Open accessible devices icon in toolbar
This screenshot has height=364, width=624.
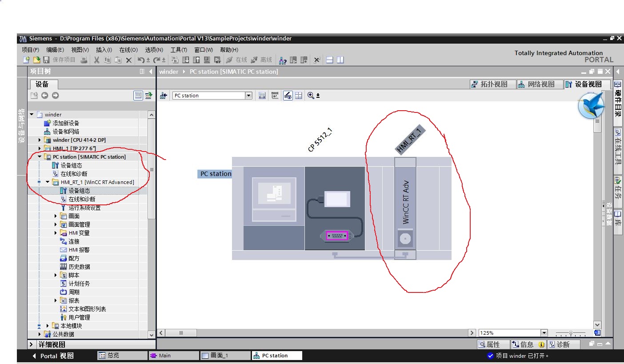(x=282, y=60)
